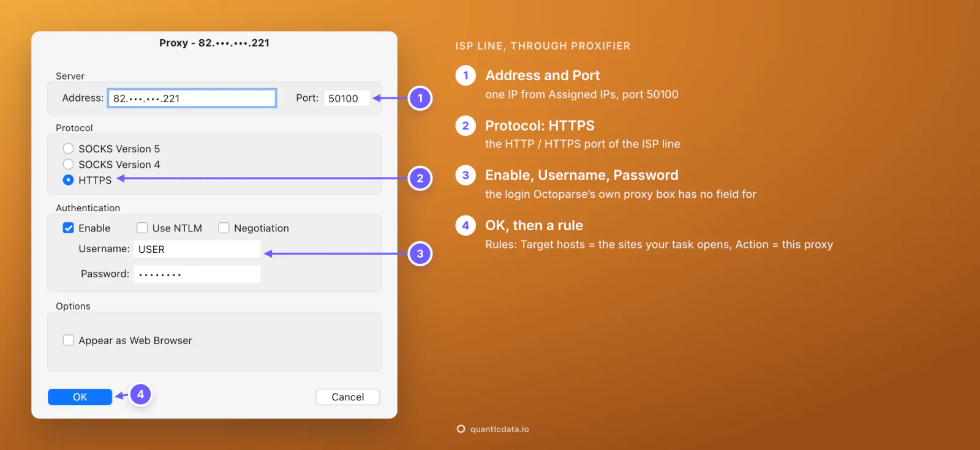The width and height of the screenshot is (980, 450).
Task: Click into the Username field
Action: pyautogui.click(x=197, y=249)
